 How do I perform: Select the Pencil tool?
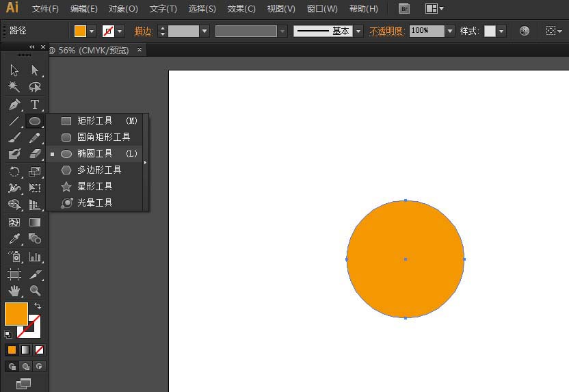point(35,138)
